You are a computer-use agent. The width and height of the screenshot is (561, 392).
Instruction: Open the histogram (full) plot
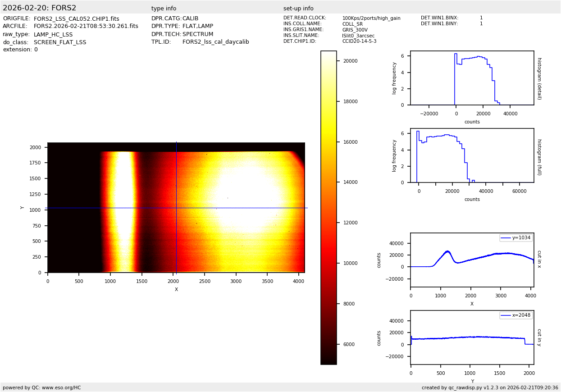click(x=472, y=155)
